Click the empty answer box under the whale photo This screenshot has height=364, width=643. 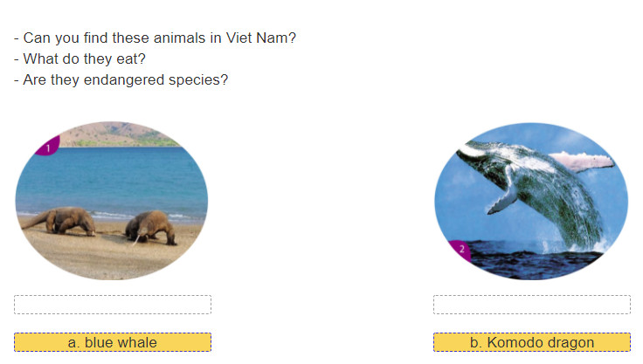(532, 305)
